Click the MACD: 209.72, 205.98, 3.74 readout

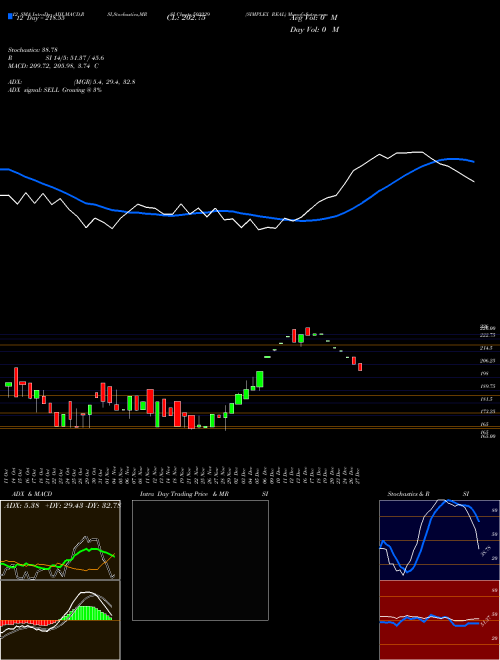point(53,66)
